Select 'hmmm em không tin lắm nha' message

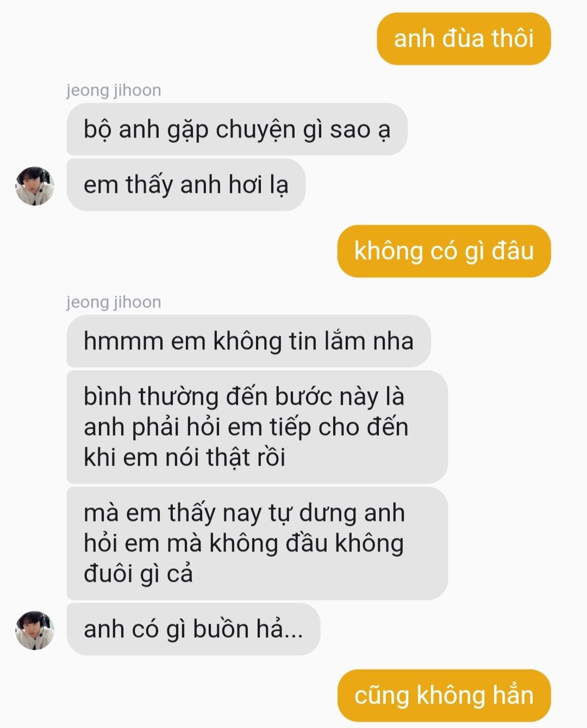(248, 341)
